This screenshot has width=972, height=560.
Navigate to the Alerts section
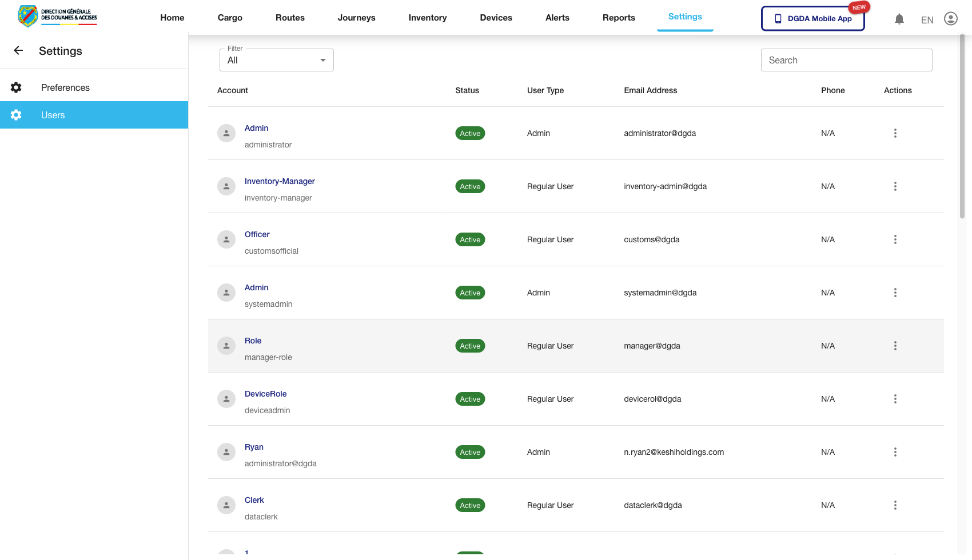click(557, 18)
